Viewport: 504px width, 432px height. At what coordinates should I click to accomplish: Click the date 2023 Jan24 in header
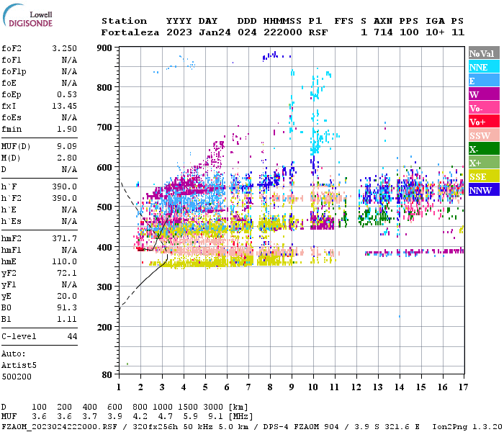198,32
